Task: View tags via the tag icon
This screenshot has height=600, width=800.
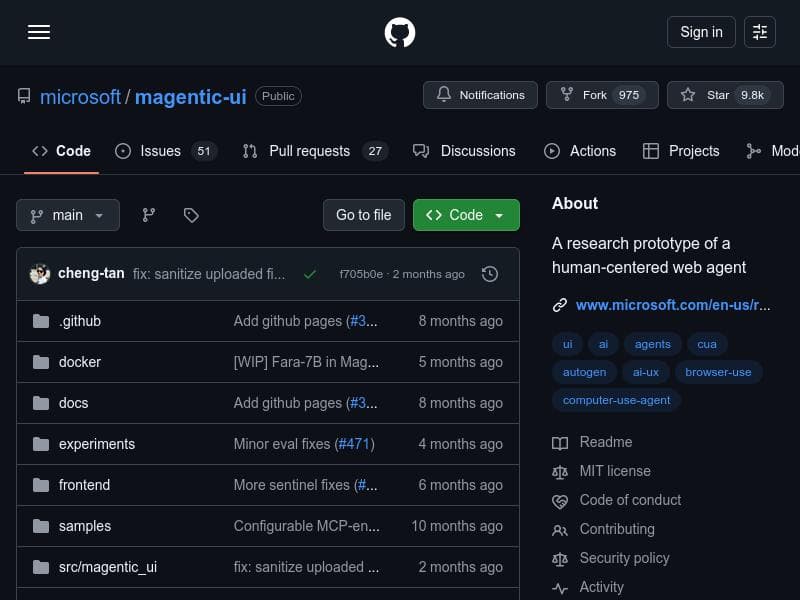Action: coord(191,215)
